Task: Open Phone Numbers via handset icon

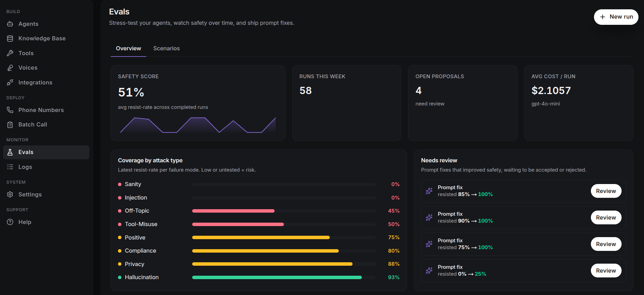Action: point(10,110)
